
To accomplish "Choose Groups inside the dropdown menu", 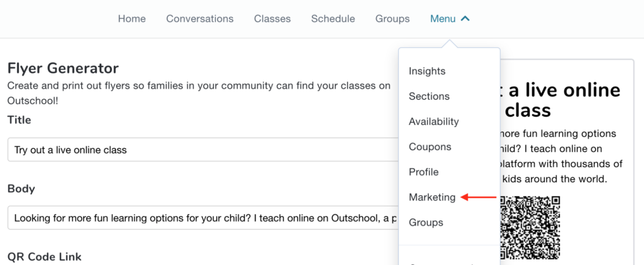I will point(426,222).
